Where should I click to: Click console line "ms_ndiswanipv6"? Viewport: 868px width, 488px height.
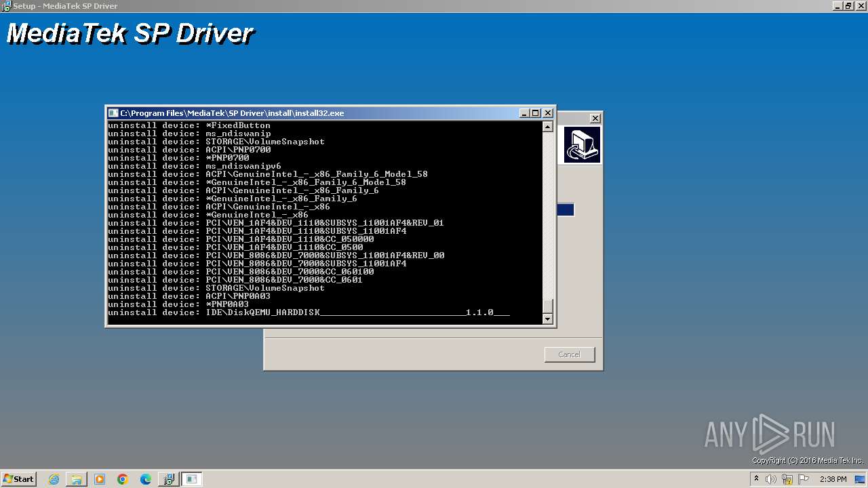(243, 166)
